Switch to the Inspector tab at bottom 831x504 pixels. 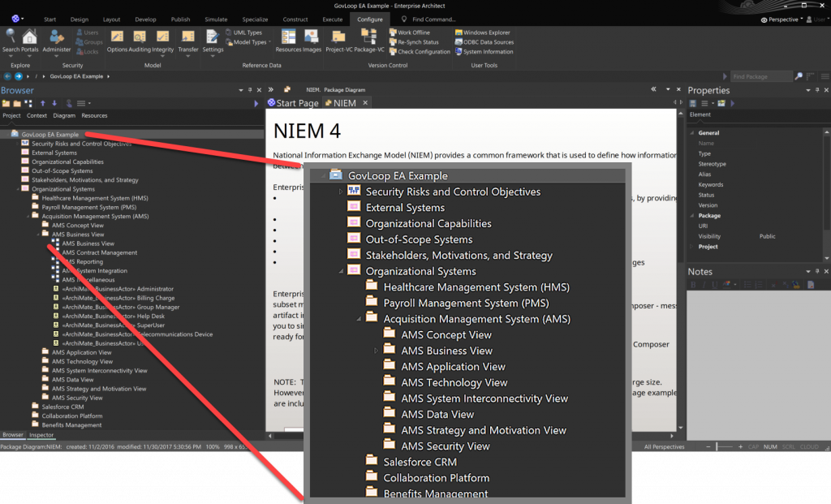(x=41, y=435)
